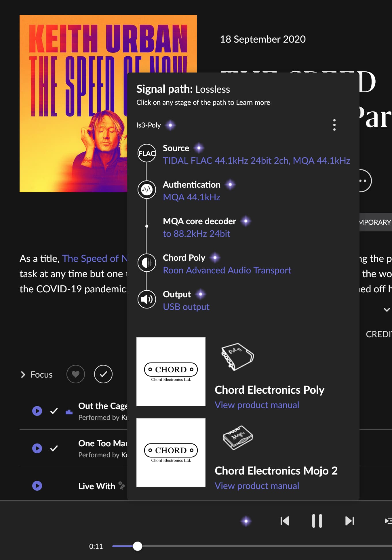Select the track title 'Out the Cage'
392x560 pixels.
(103, 406)
